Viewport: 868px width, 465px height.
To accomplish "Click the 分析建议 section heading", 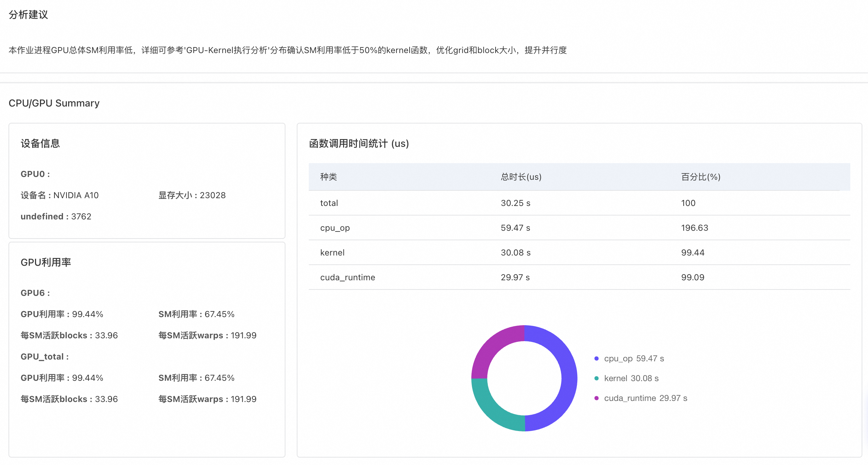I will tap(28, 15).
